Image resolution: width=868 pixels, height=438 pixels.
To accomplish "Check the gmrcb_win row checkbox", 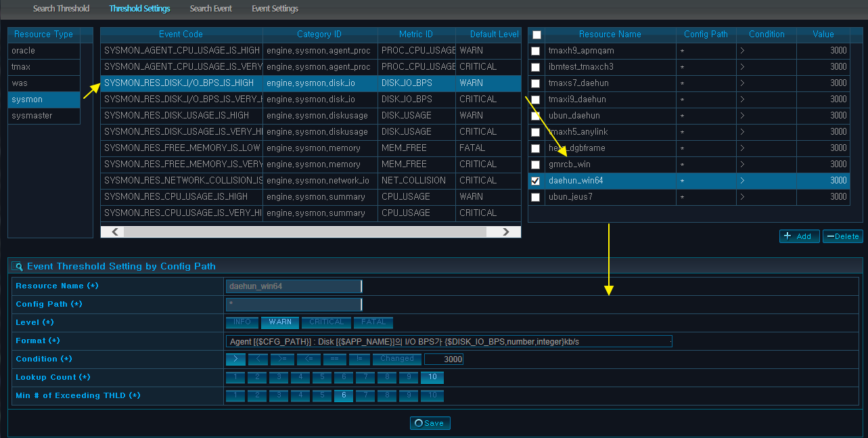I will pos(536,165).
